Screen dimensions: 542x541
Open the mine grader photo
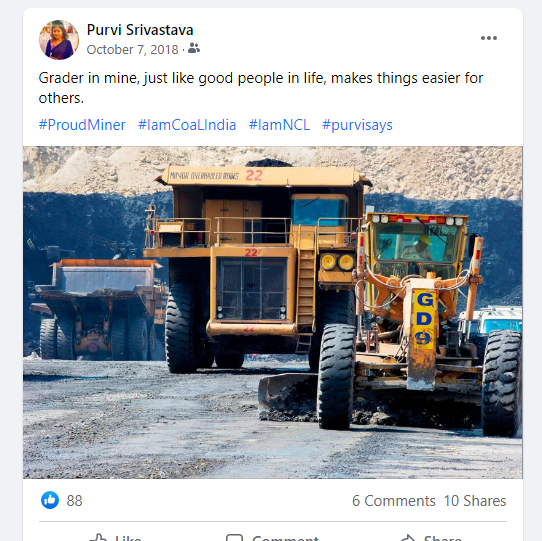pos(273,312)
